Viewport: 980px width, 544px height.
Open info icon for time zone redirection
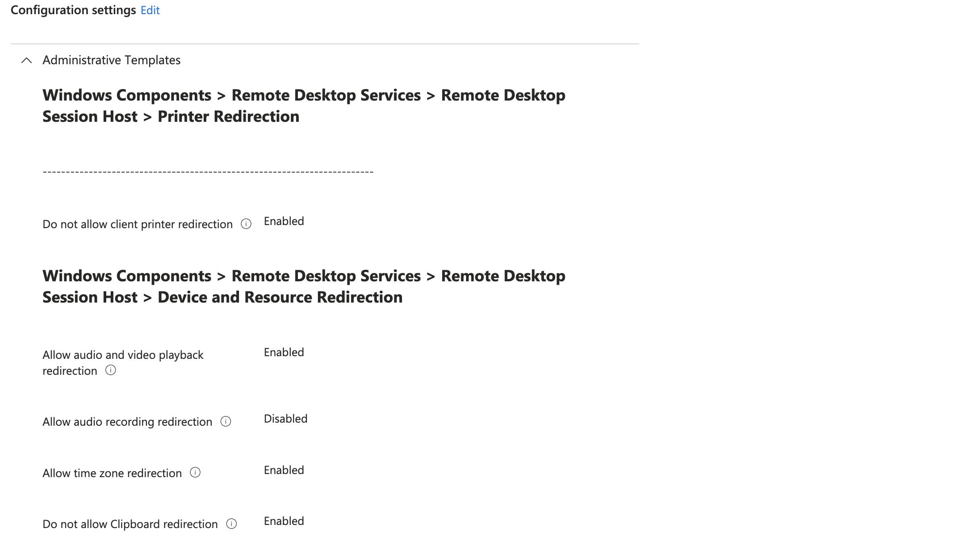pos(195,473)
